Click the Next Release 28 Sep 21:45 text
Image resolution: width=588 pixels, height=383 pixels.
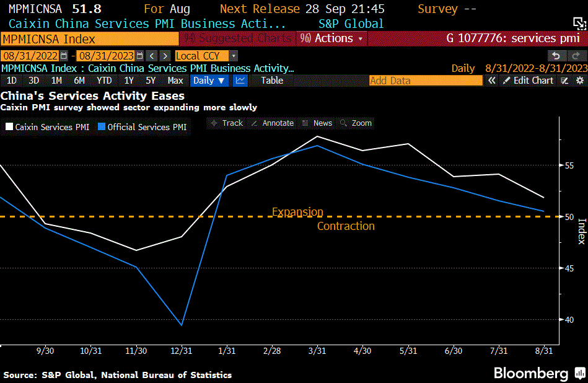302,9
